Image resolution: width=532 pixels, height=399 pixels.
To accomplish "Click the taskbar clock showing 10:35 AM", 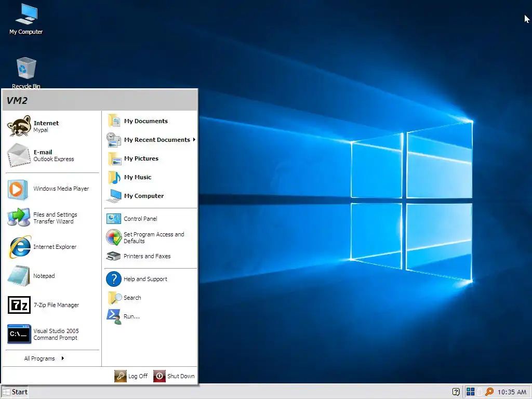I will (x=512, y=392).
